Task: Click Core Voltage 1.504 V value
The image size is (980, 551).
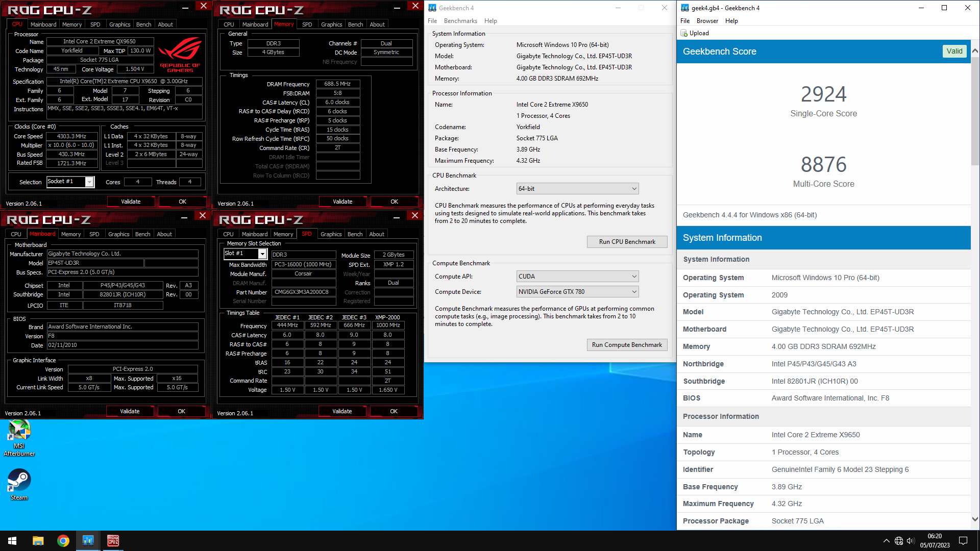Action: [x=135, y=69]
